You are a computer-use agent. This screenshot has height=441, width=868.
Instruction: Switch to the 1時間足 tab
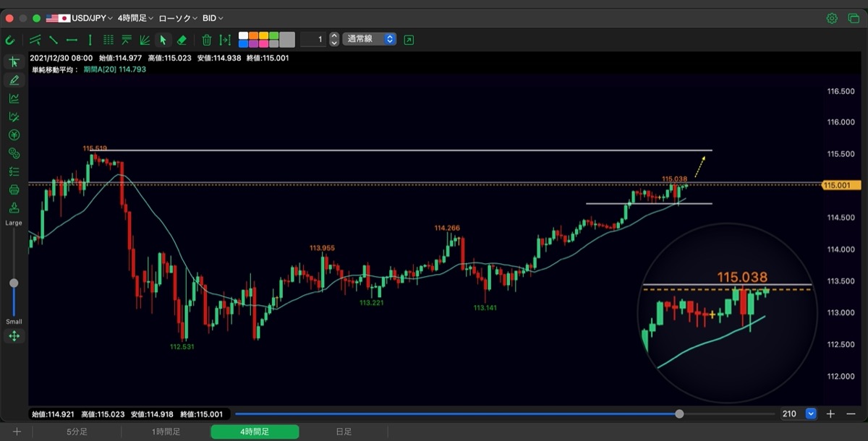[x=166, y=432]
